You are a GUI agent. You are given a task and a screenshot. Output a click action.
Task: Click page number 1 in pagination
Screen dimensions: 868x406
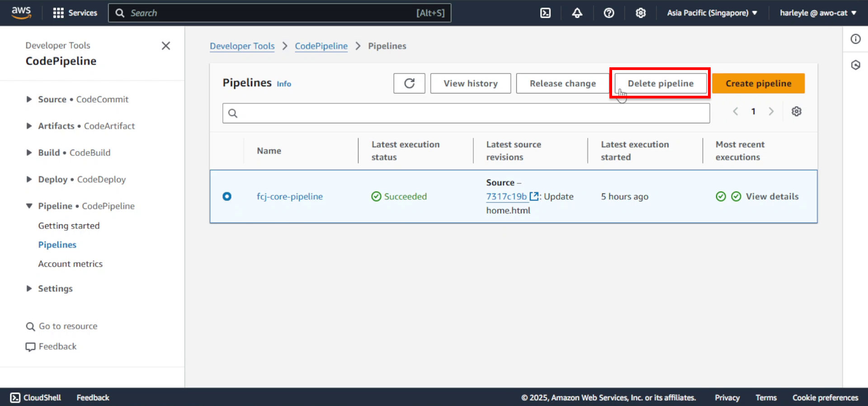coord(753,112)
